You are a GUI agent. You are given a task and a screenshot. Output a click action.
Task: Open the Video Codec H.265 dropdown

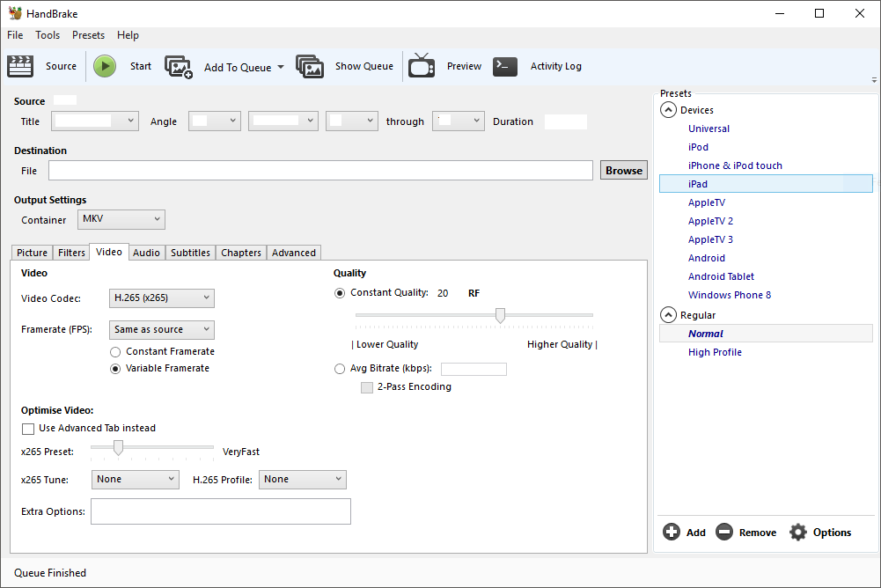(x=162, y=298)
